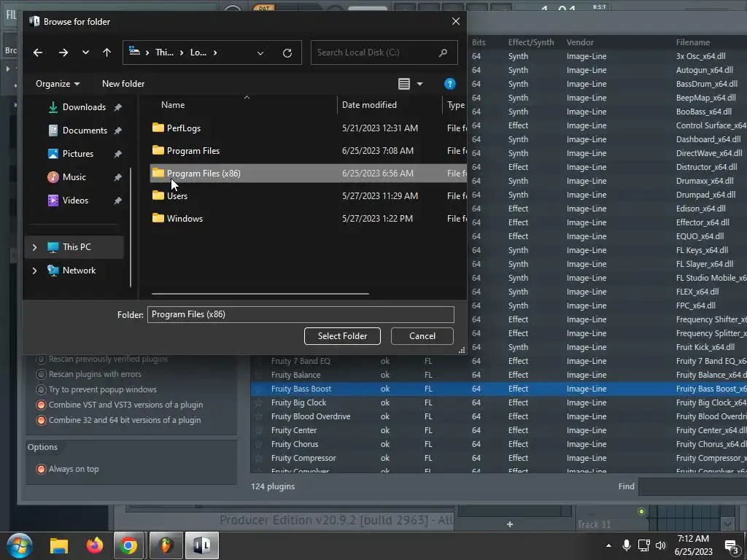The image size is (747, 560).
Task: Go forward in folder browser dialog
Action: coord(63,52)
